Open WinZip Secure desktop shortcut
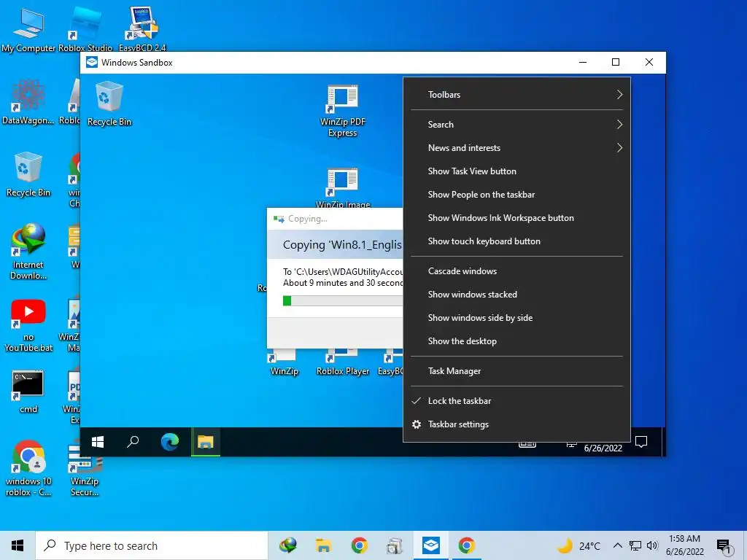 [85, 467]
